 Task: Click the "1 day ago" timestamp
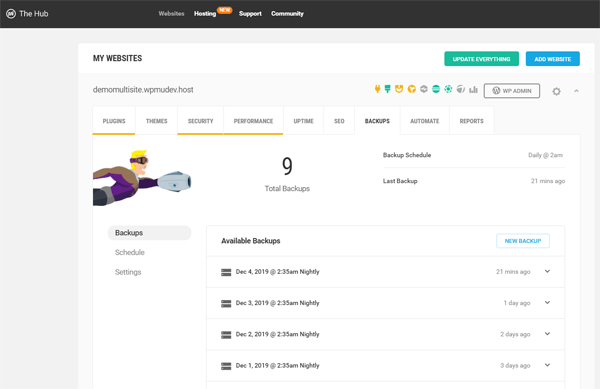(x=517, y=303)
